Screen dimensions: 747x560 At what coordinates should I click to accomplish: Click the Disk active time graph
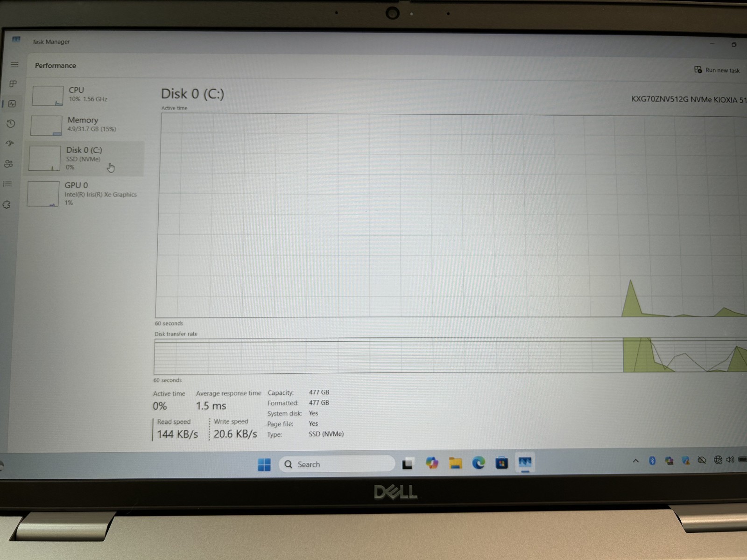[451, 215]
